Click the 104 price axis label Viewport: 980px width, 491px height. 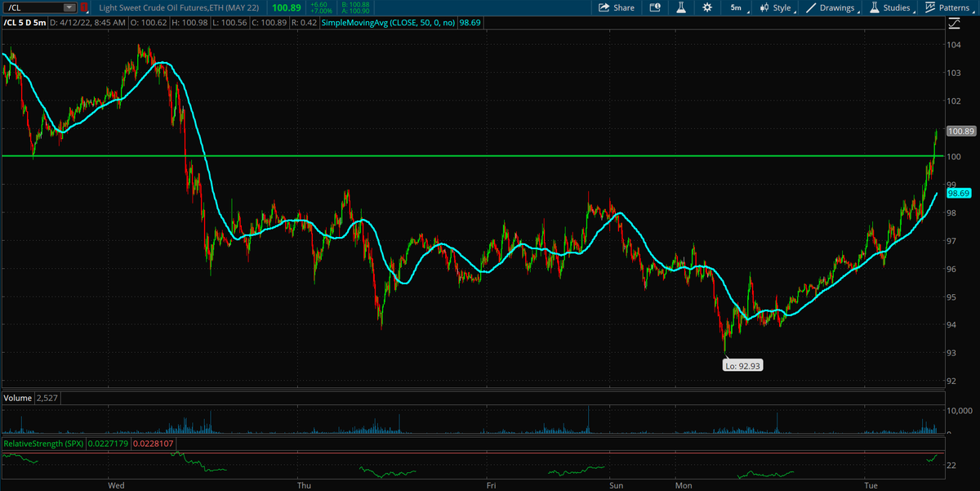954,45
